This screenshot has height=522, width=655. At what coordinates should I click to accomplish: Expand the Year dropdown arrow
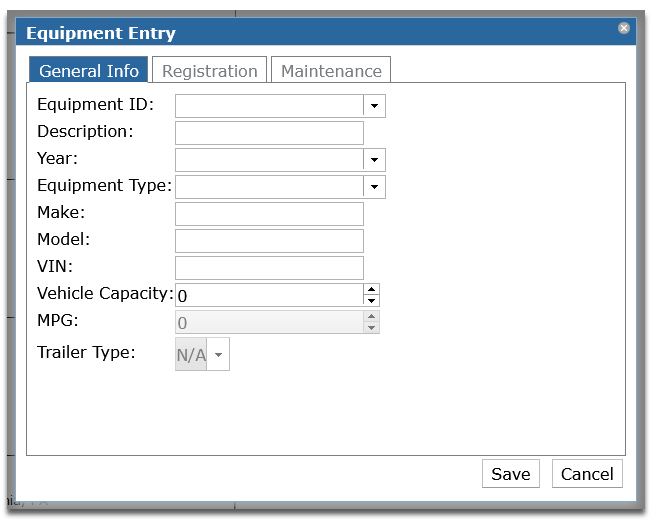click(x=374, y=160)
